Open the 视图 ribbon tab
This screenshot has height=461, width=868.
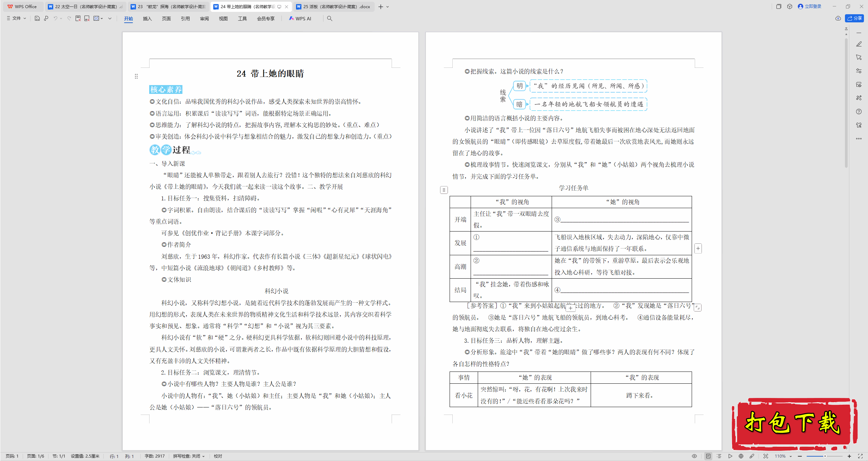pyautogui.click(x=223, y=19)
